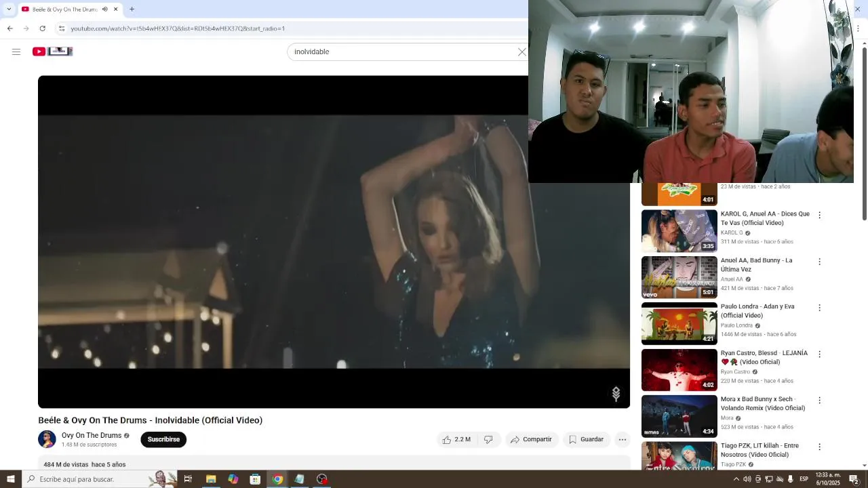868x488 pixels.
Task: Click the Paulo Londra channel name
Action: 736,325
